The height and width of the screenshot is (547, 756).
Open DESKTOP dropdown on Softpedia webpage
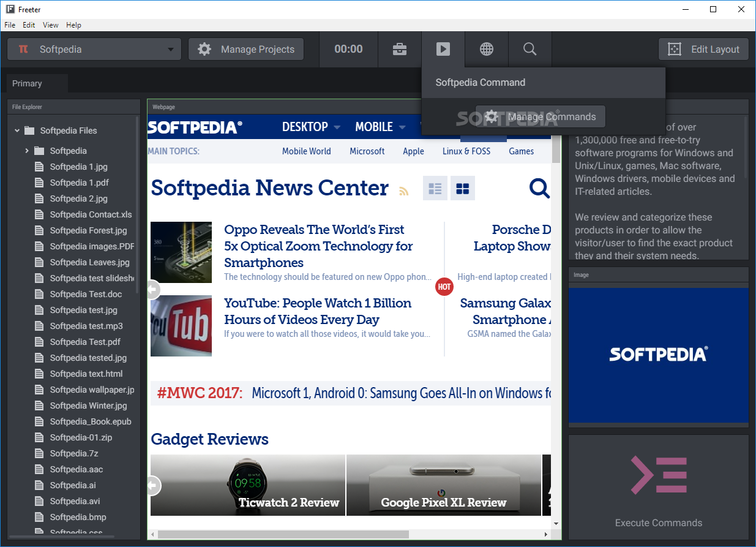coord(311,127)
